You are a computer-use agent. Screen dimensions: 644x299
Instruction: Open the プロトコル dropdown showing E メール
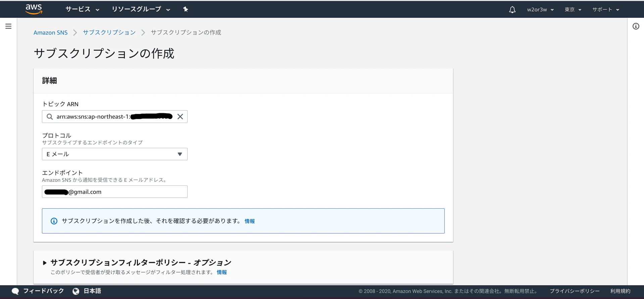tap(115, 154)
